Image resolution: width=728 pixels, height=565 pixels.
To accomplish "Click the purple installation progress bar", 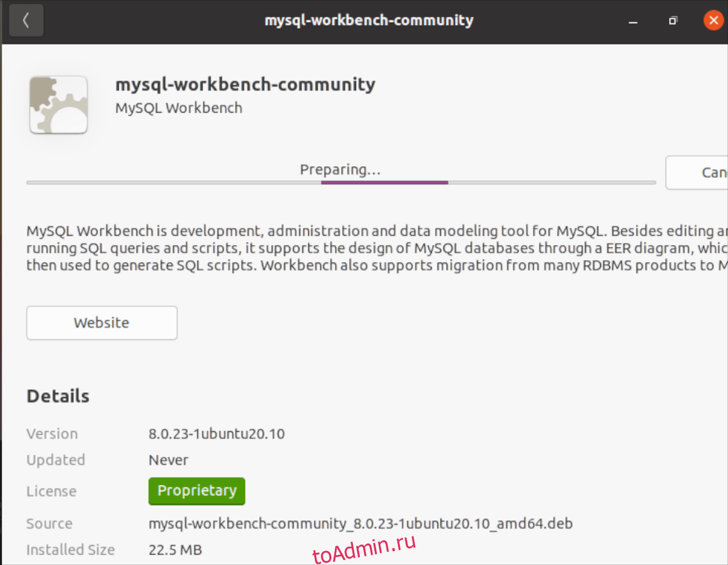I will click(384, 182).
